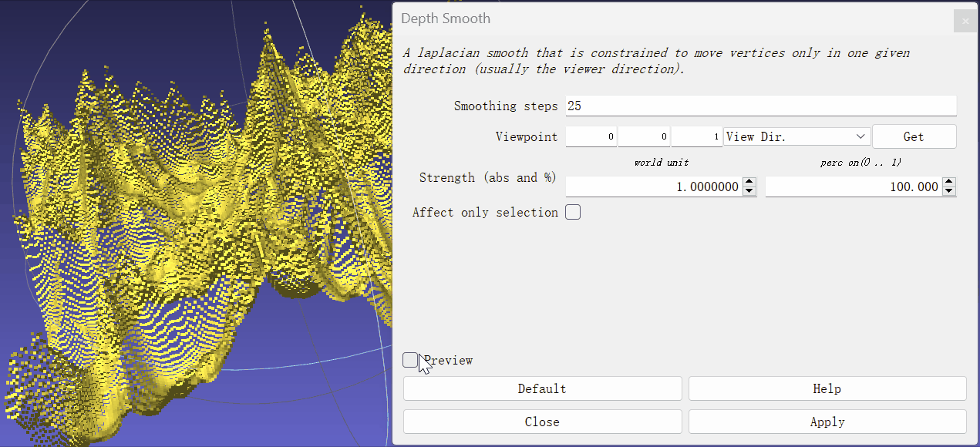This screenshot has height=447, width=980.
Task: Click the "Smoothing steps" label
Action: point(506,106)
